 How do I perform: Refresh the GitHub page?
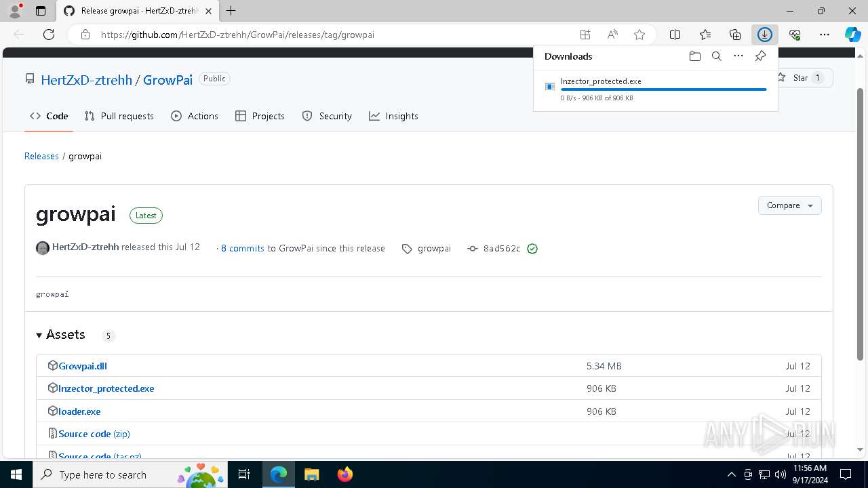coord(49,35)
